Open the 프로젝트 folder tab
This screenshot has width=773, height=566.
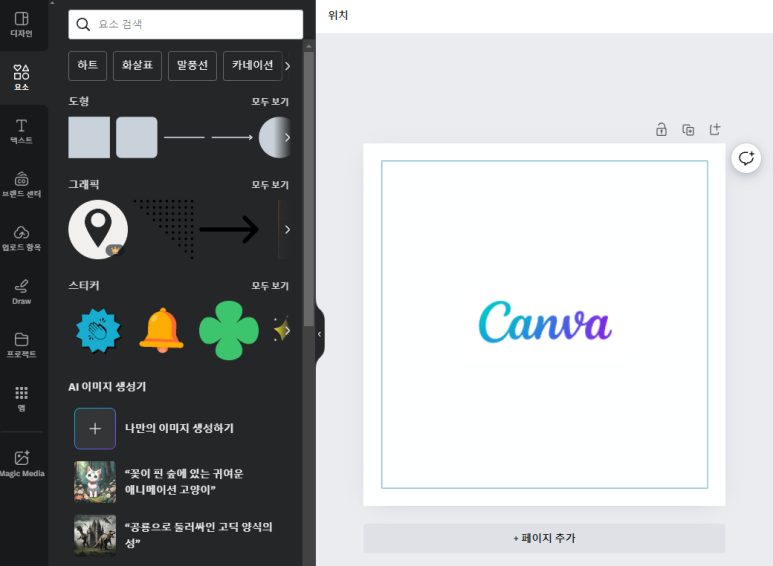(x=22, y=345)
